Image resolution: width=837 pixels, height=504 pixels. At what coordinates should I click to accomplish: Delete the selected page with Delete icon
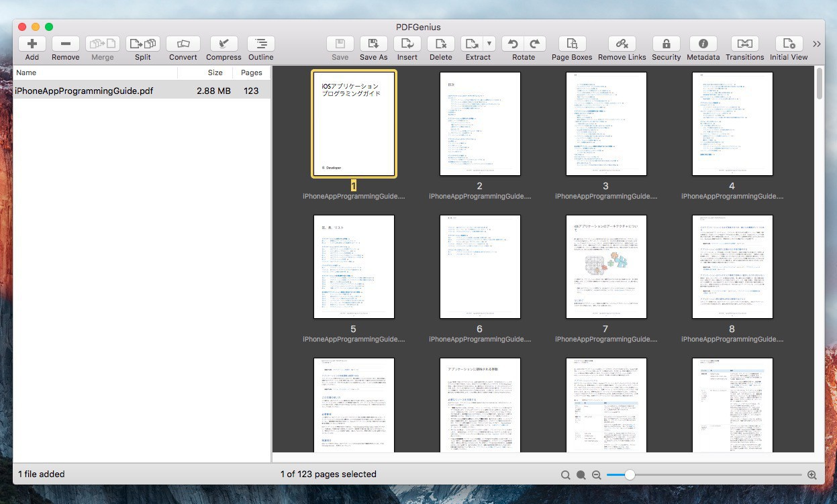point(440,44)
